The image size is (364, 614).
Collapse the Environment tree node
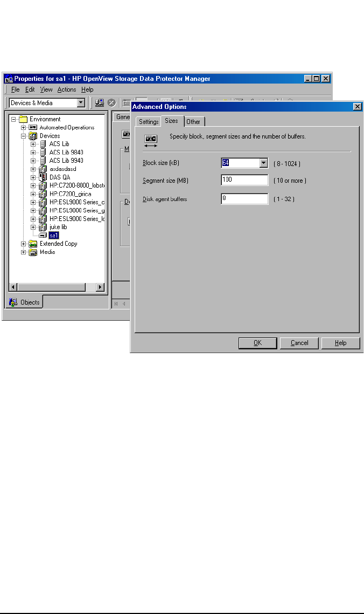[x=13, y=119]
